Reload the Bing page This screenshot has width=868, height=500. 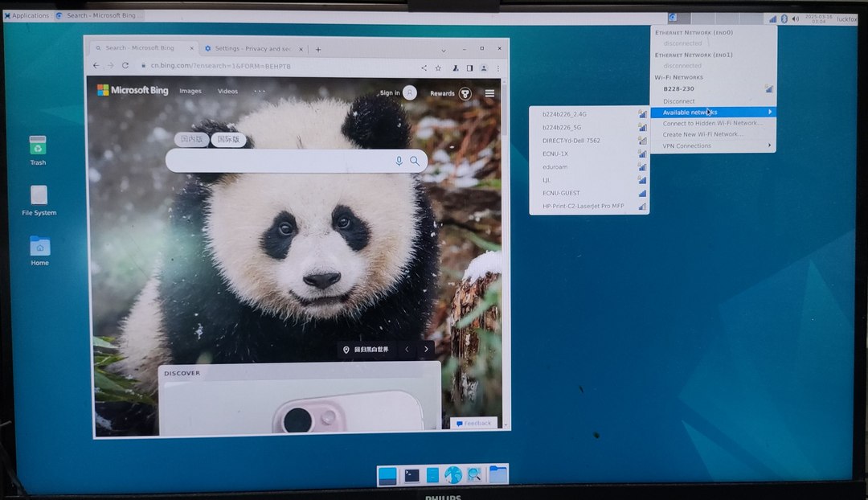click(125, 65)
